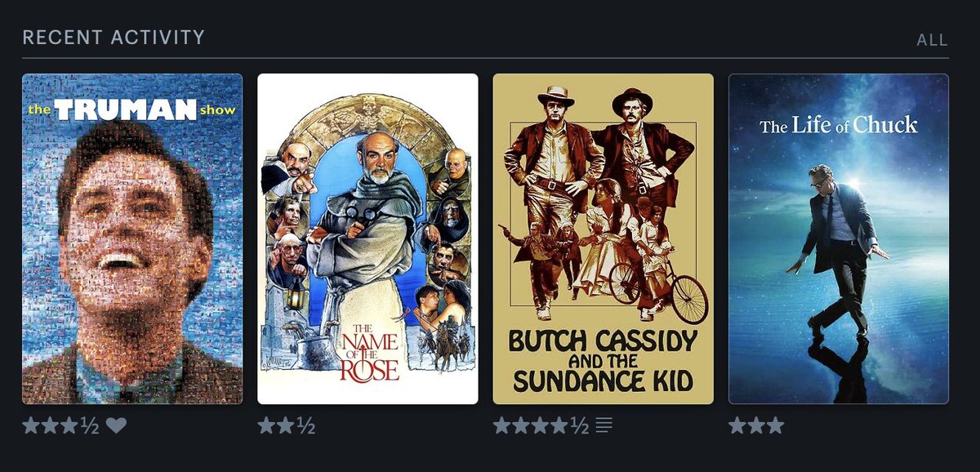The width and height of the screenshot is (980, 472).
Task: Click first star under The Life of Chuck
Action: coord(738,425)
